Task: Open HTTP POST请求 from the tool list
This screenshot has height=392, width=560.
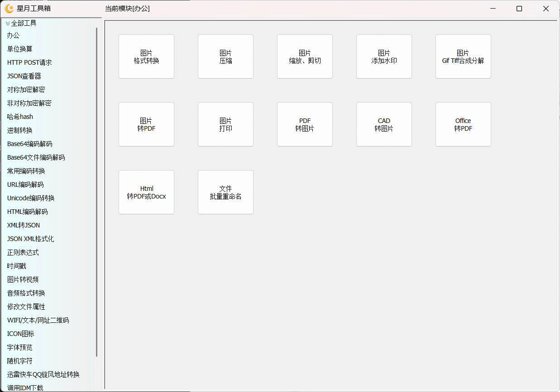Action: point(29,62)
